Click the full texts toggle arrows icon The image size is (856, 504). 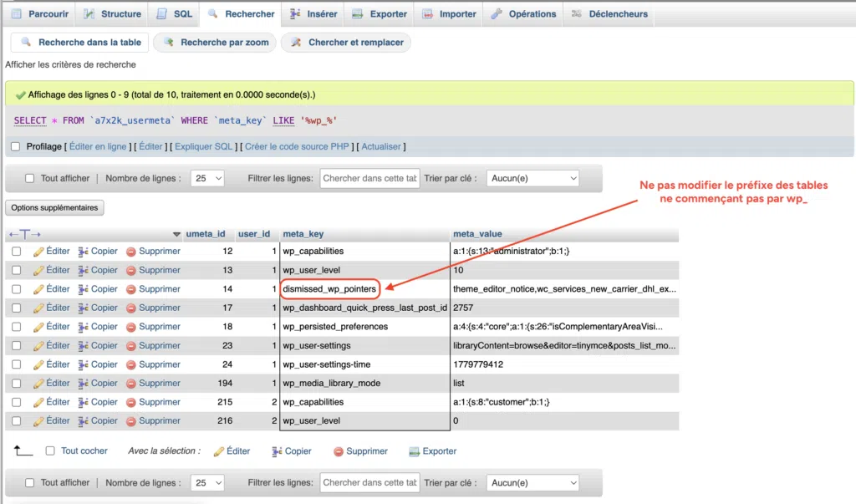(x=24, y=234)
